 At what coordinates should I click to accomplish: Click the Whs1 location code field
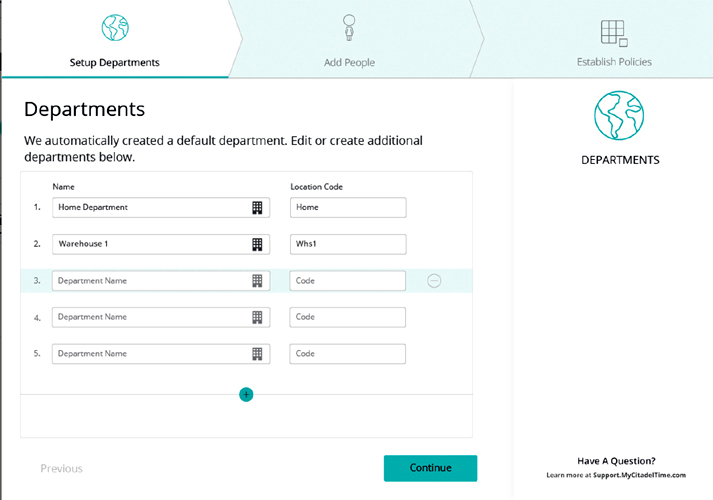pos(348,245)
